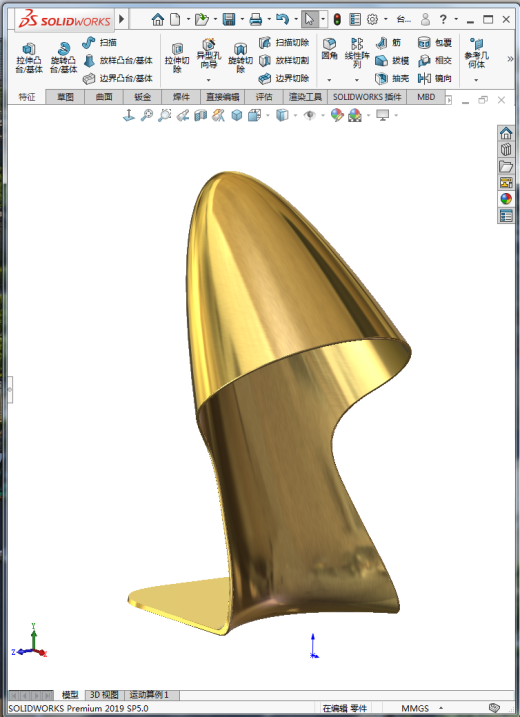Image resolution: width=520 pixels, height=717 pixels.
Task: Expand the SOLIDWORKS menu arrow
Action: (x=122, y=19)
